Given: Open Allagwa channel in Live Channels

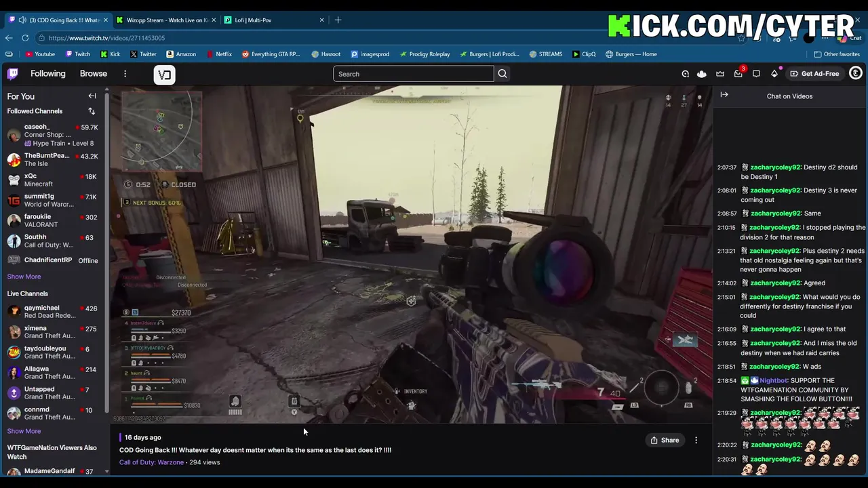Looking at the screenshot, I should [x=53, y=373].
